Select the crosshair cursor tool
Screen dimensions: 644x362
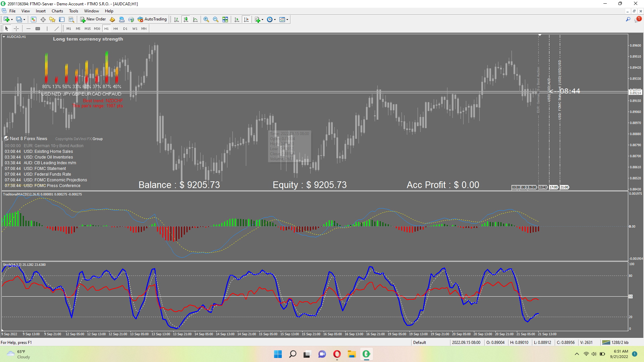[x=16, y=28]
